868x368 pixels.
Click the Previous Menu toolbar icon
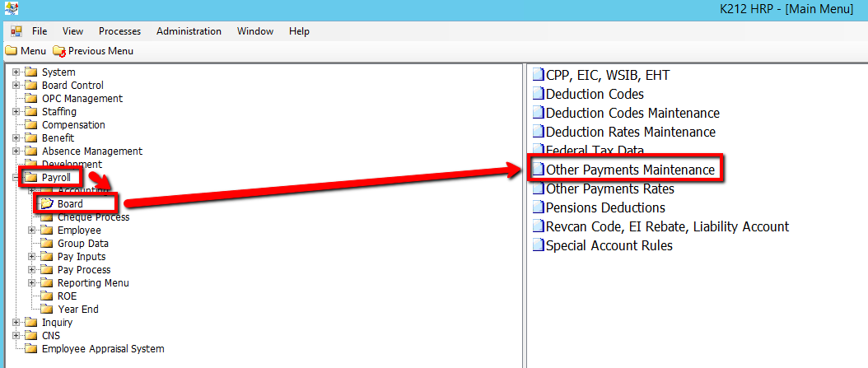click(59, 51)
